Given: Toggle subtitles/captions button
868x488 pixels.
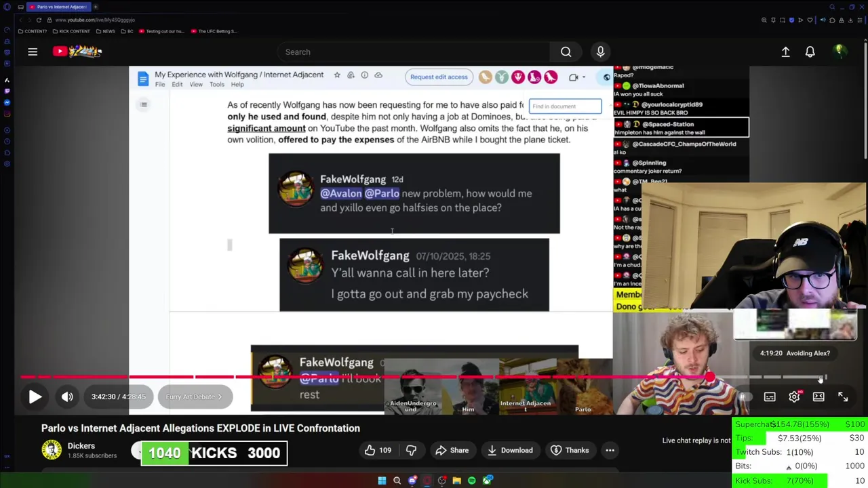Looking at the screenshot, I should point(770,397).
